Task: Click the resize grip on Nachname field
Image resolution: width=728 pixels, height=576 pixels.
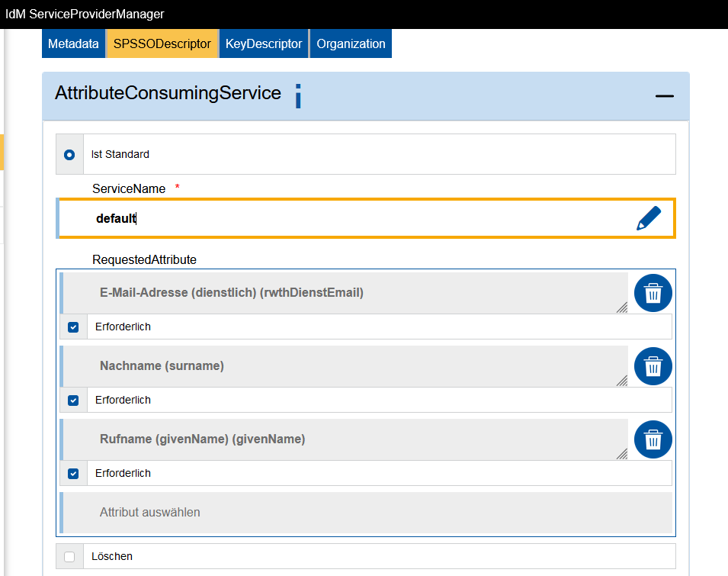Action: [x=622, y=381]
